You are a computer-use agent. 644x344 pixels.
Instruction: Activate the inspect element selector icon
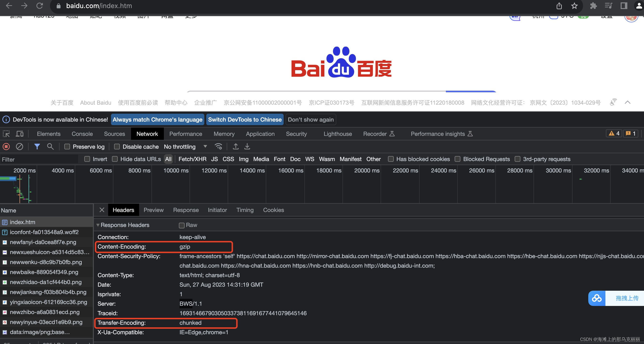click(6, 134)
